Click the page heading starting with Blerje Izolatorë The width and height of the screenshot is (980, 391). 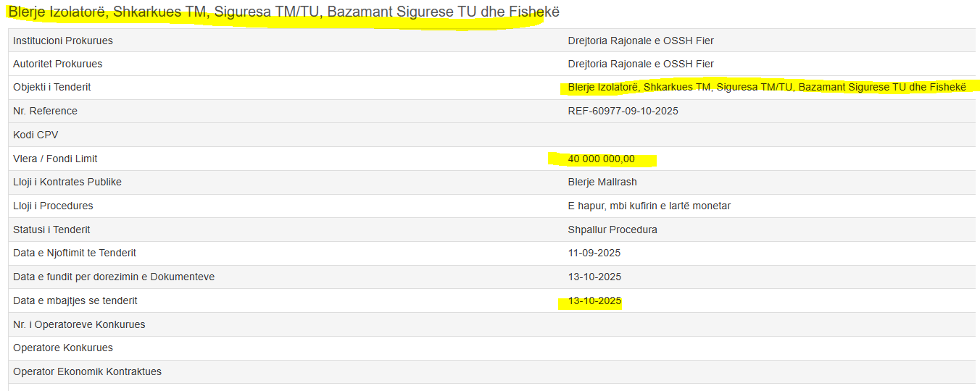(x=283, y=12)
